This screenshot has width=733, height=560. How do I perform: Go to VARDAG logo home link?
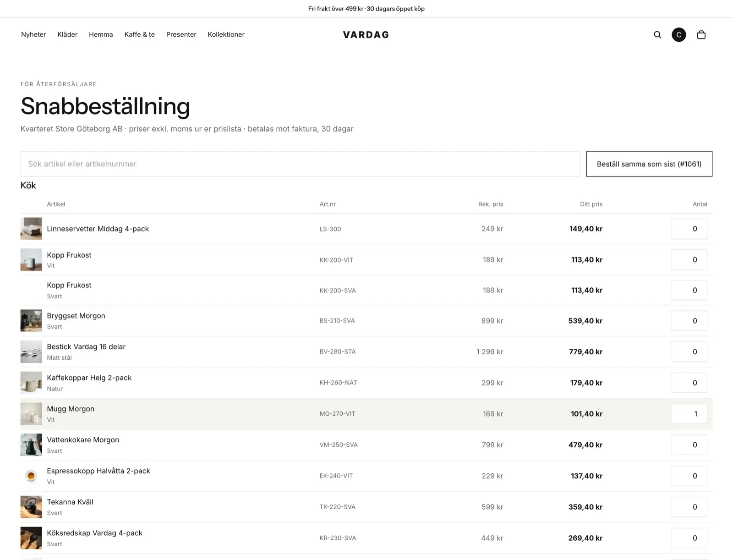pos(366,35)
